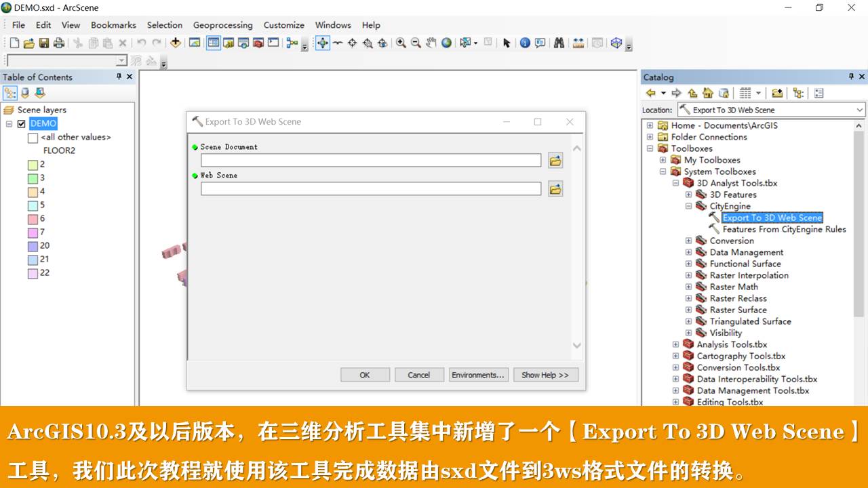868x488 pixels.
Task: Open the Selection menu
Action: (165, 25)
